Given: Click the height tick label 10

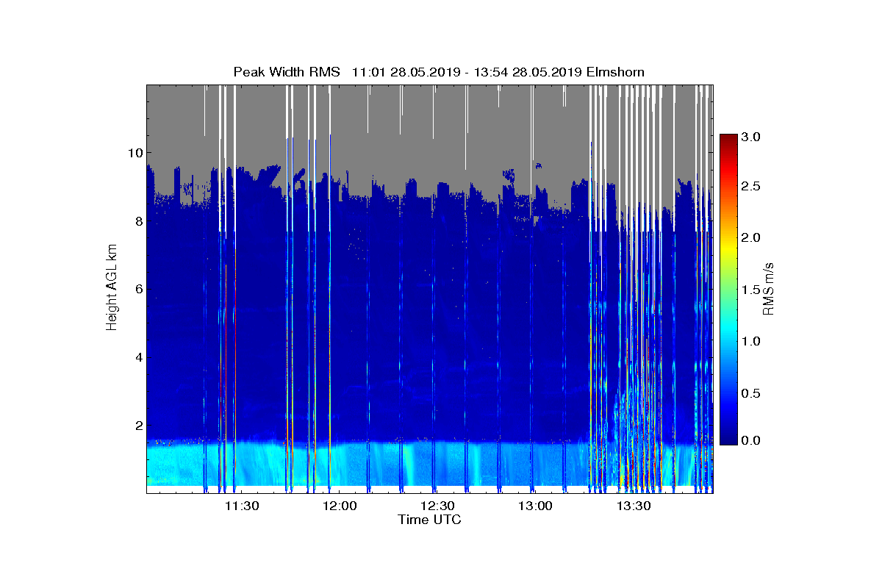Looking at the screenshot, I should click(135, 153).
